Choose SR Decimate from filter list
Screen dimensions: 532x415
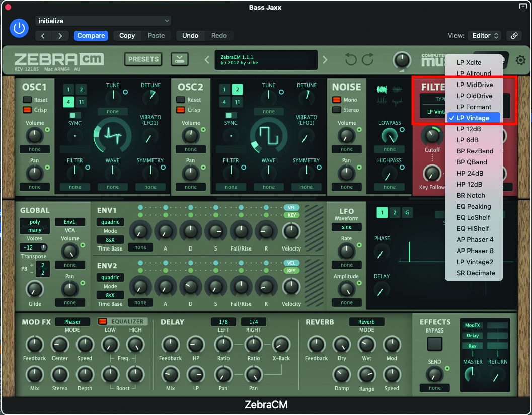pyautogui.click(x=475, y=273)
